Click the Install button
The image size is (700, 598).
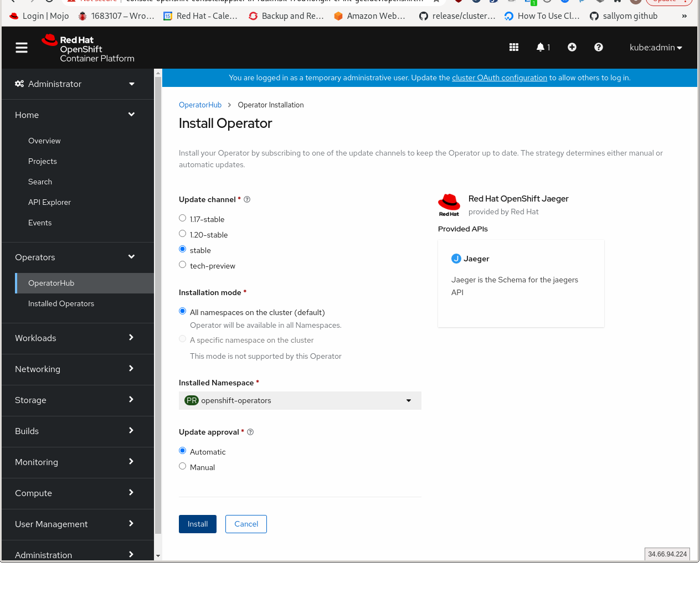coord(198,524)
